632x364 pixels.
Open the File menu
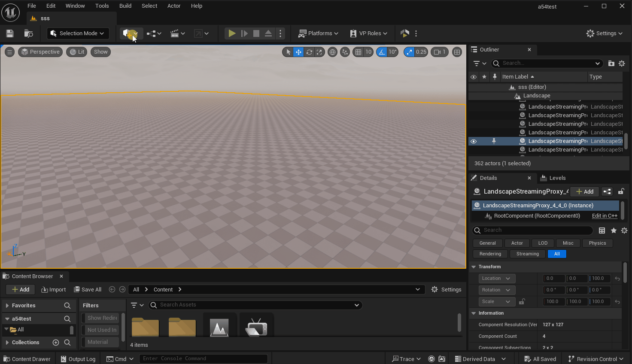coord(32,6)
